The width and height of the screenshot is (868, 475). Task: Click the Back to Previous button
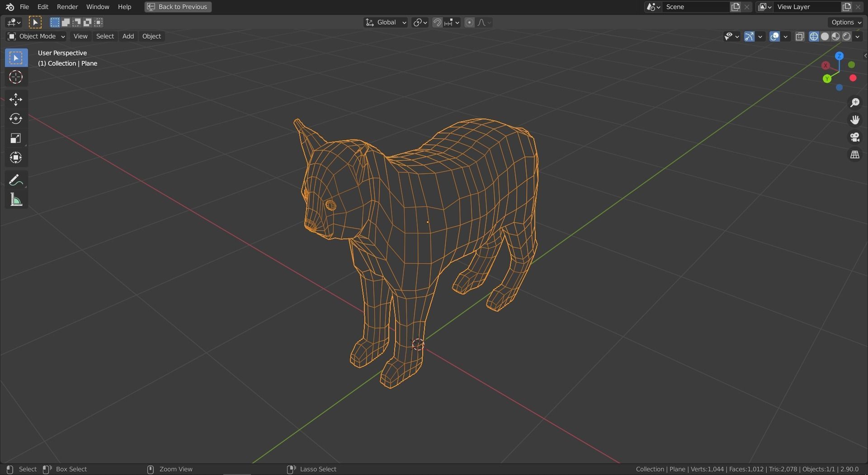[x=178, y=7]
